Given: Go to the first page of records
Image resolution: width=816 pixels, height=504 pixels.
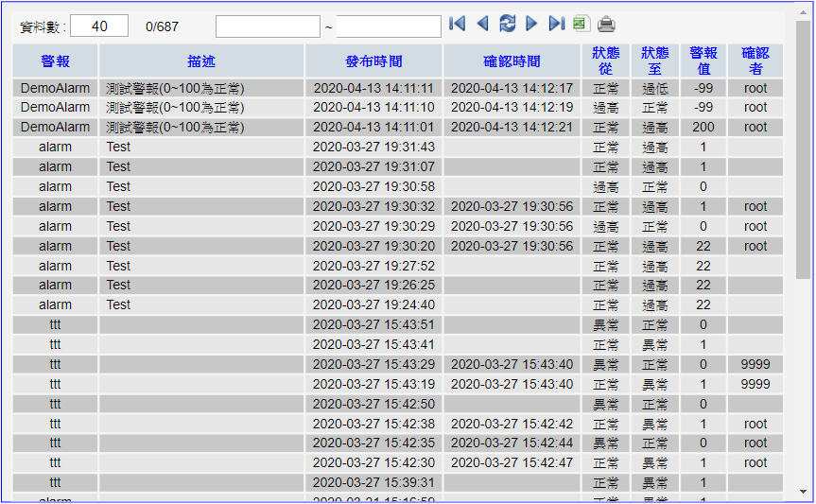Looking at the screenshot, I should tap(458, 25).
